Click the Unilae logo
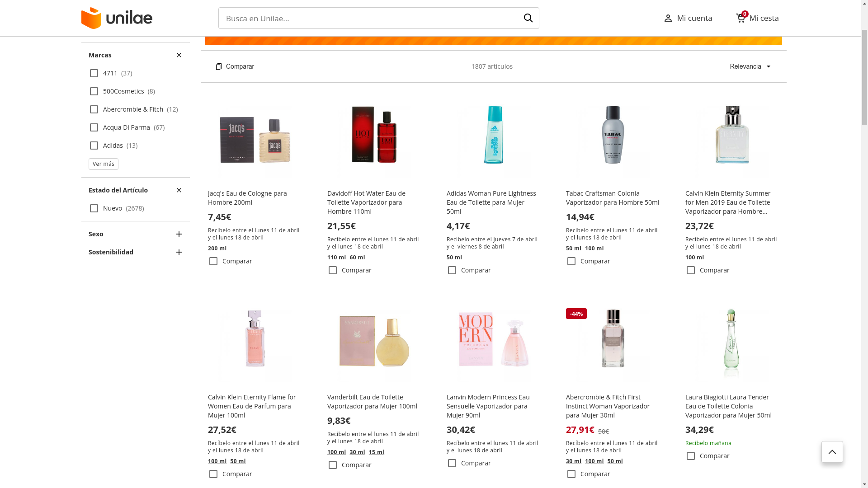Viewport: 868px width, 488px height. coord(117,18)
